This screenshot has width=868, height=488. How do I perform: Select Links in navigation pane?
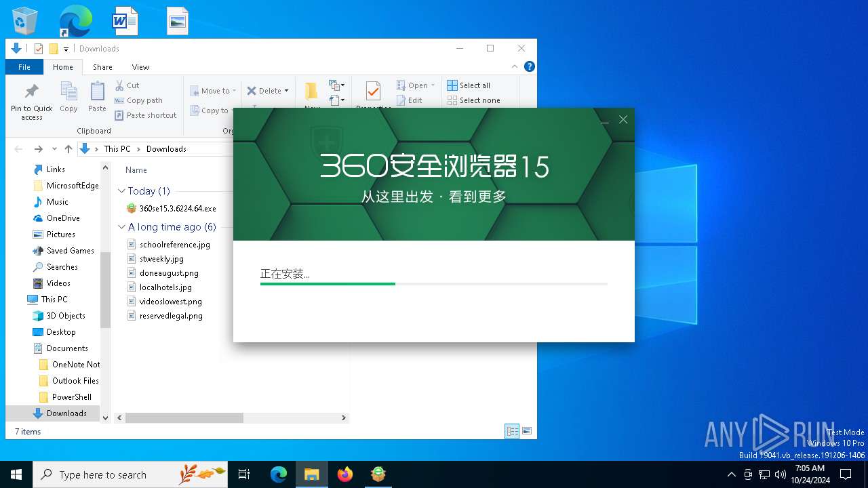(x=56, y=169)
